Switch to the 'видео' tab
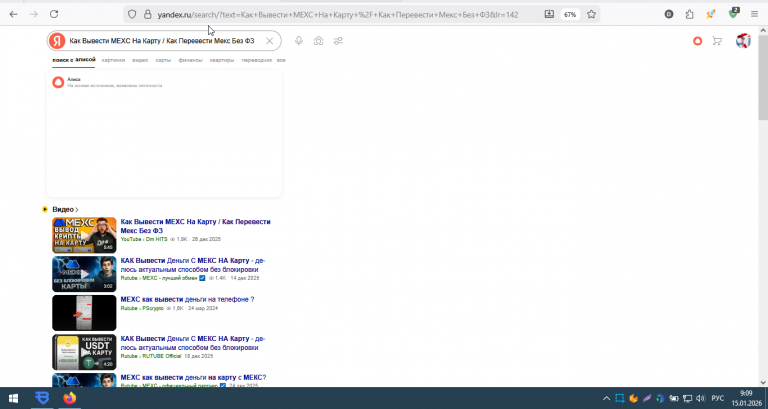 pos(140,60)
